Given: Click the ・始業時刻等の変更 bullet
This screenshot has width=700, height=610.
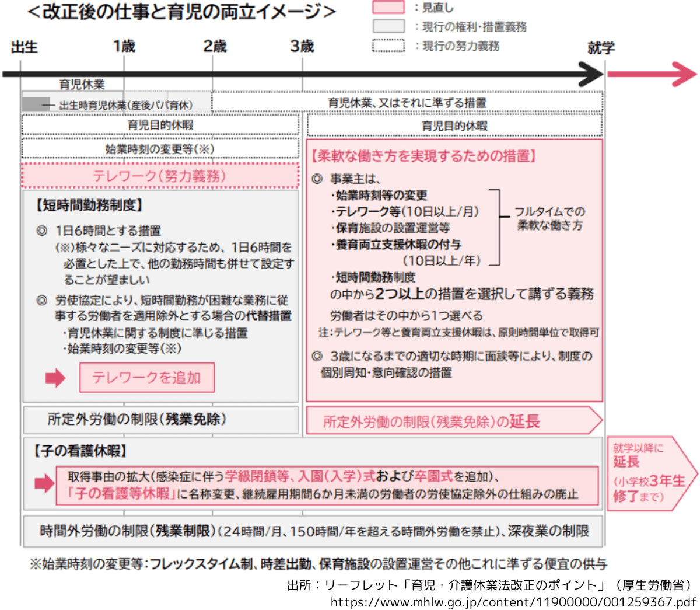Looking at the screenshot, I should click(379, 195).
